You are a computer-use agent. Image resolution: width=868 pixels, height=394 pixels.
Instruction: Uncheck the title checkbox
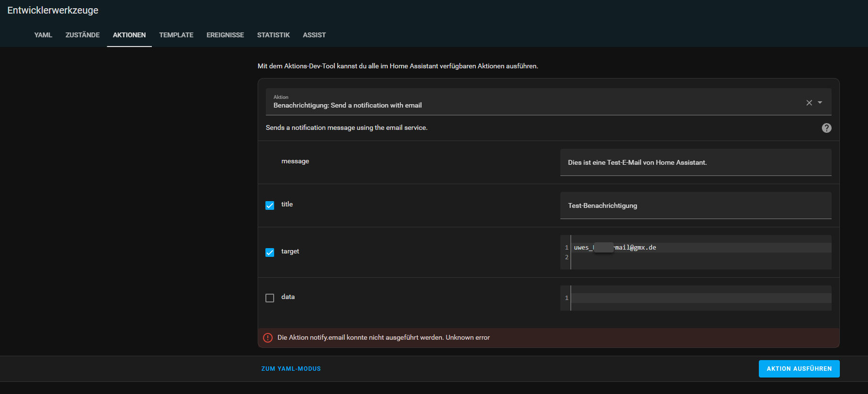[270, 205]
